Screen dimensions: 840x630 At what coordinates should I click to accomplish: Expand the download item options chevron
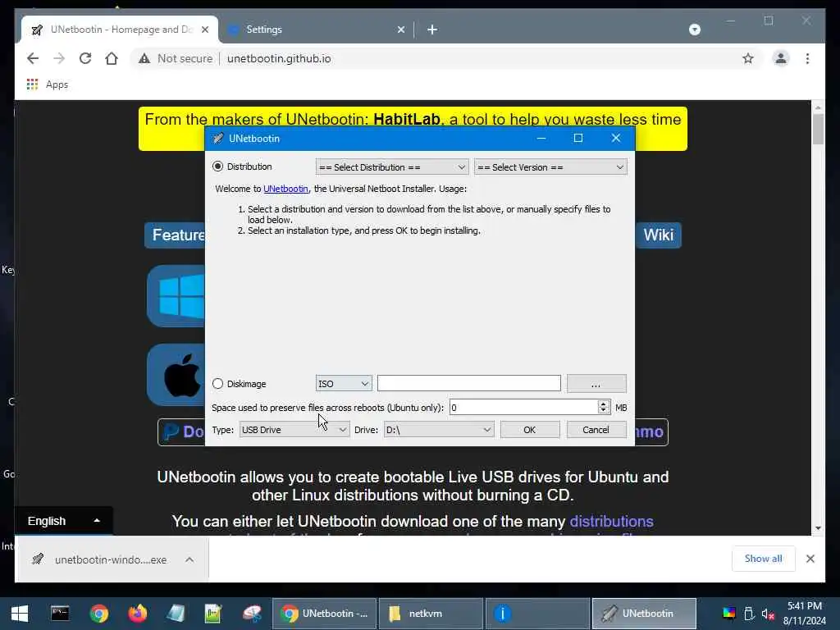189,559
